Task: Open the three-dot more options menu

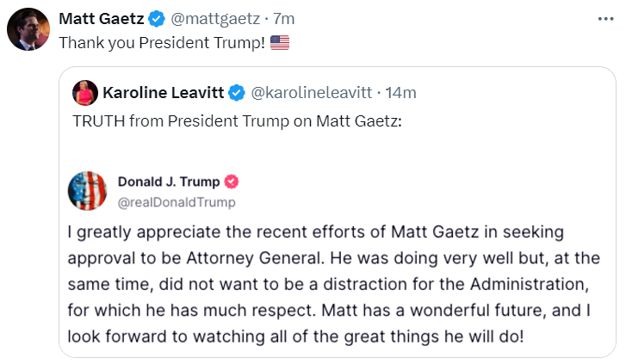Action: (x=604, y=17)
